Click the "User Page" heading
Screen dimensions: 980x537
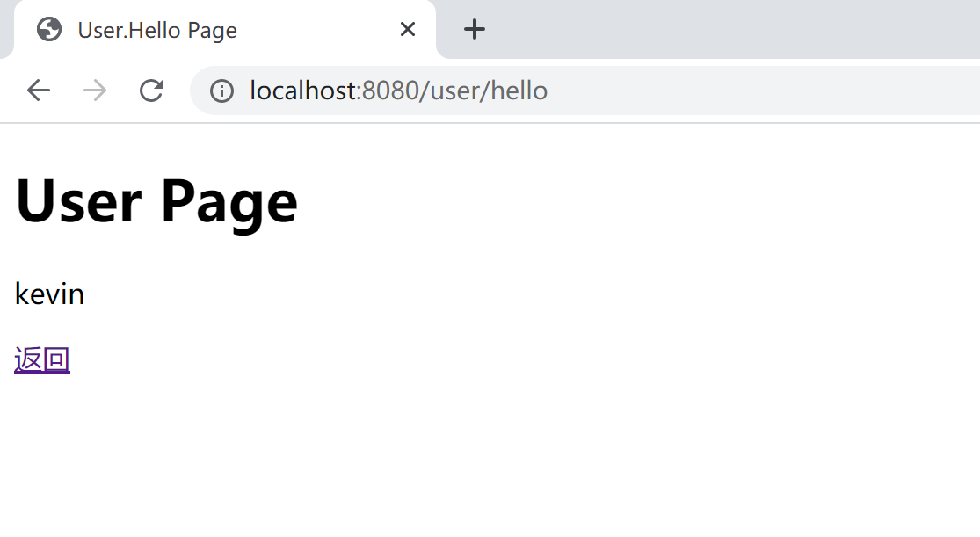156,200
